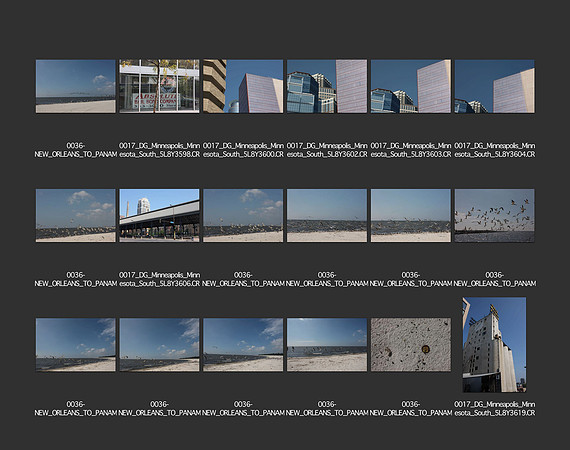Open the sand close-up thumbnail with bottle cap
This screenshot has width=570, height=450.
coord(411,345)
